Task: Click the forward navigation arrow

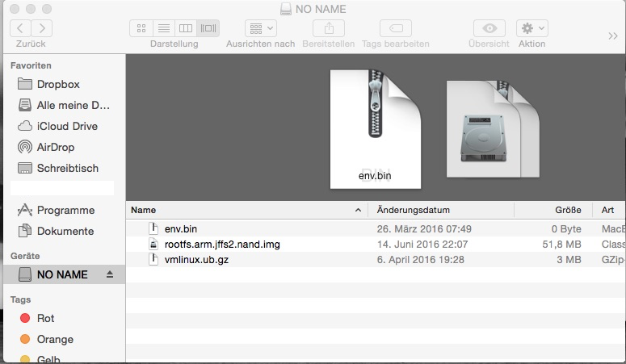Action: [x=42, y=28]
